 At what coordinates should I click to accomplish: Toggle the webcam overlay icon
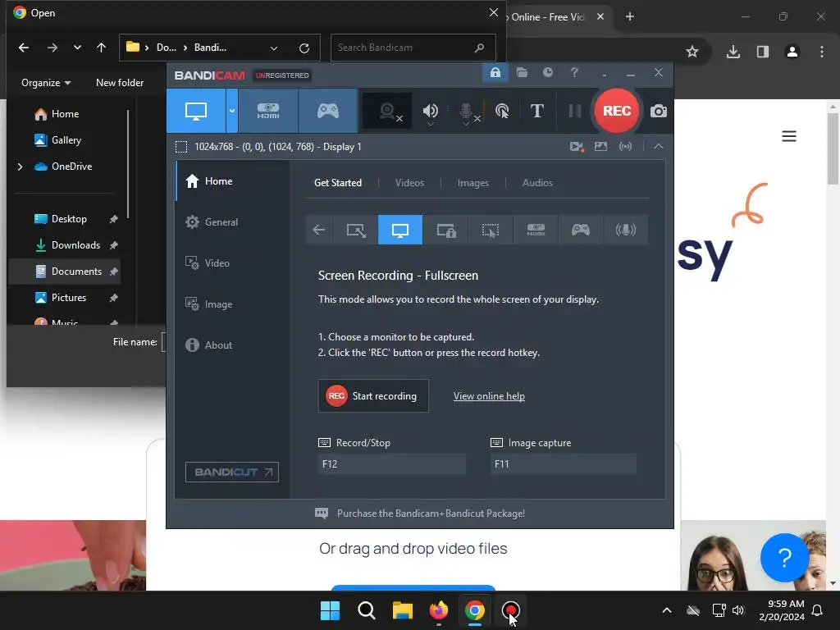point(387,111)
